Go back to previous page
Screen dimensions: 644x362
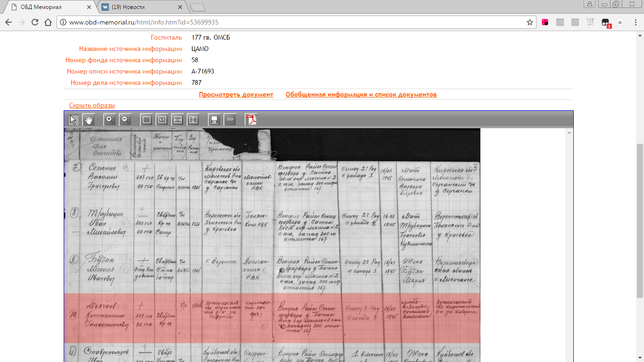click(8, 22)
